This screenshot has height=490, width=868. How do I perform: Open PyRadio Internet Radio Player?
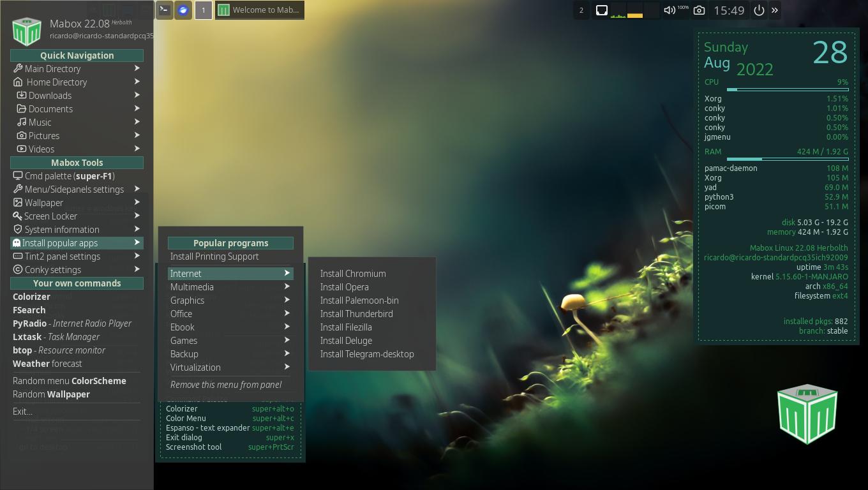point(77,323)
